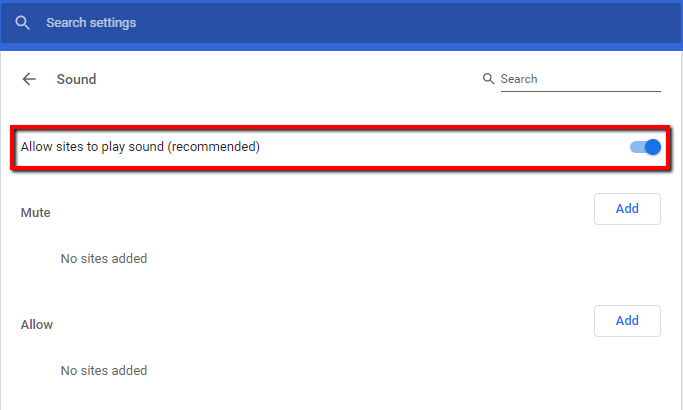
Task: Click blank space right of Allow's 'No sites added'
Action: tap(400, 370)
